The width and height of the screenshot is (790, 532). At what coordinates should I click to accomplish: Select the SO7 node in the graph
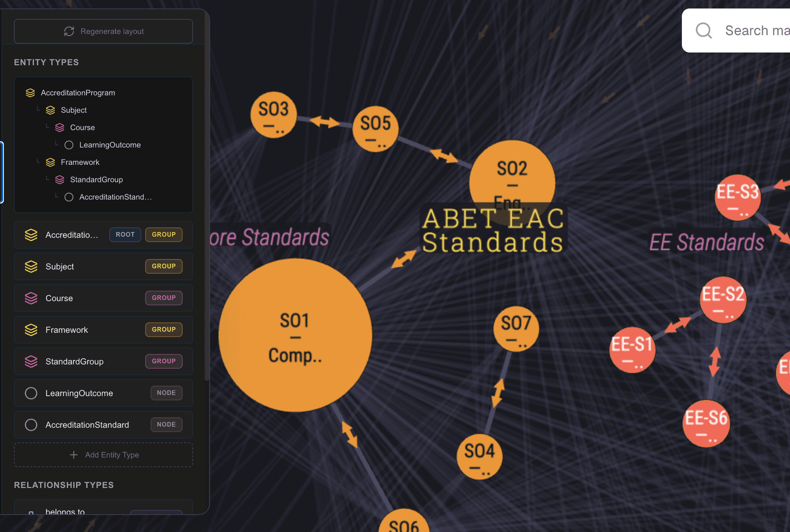(x=516, y=329)
